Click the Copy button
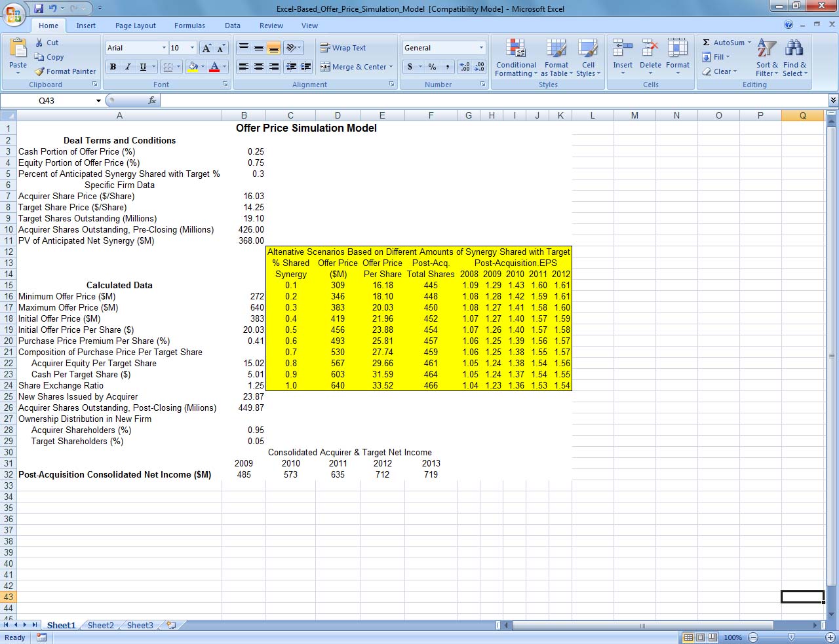This screenshot has height=644, width=839. [49, 57]
